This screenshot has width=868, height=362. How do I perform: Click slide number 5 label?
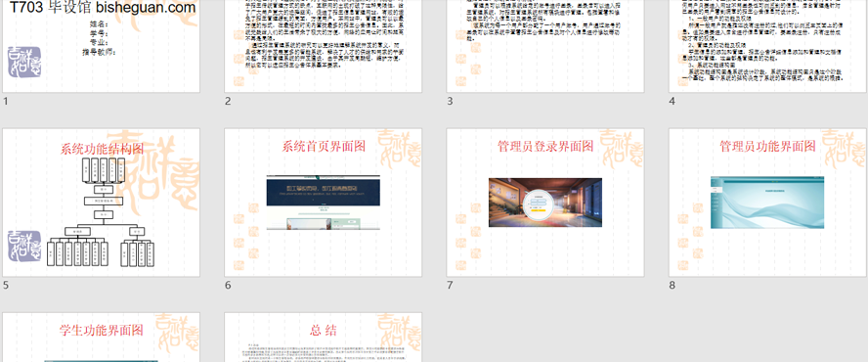[x=6, y=285]
